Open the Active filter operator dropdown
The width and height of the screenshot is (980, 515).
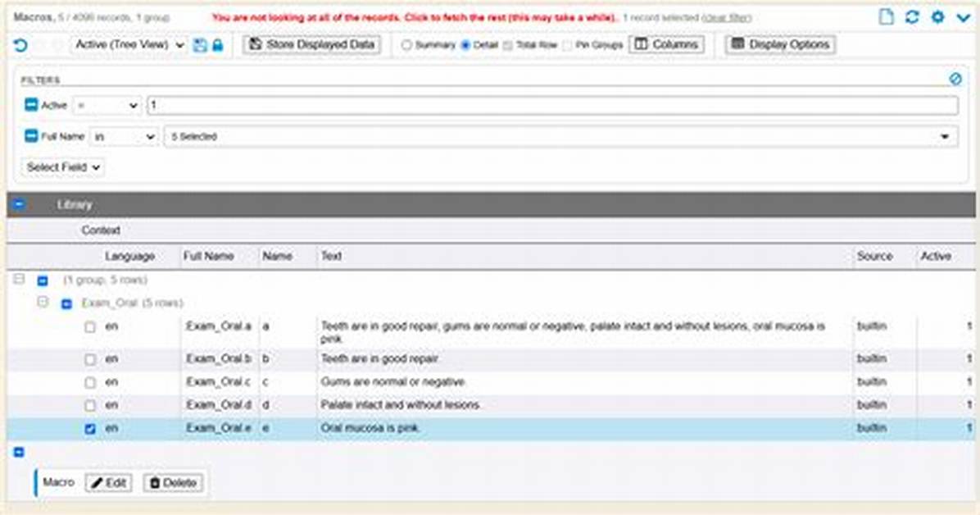[107, 105]
